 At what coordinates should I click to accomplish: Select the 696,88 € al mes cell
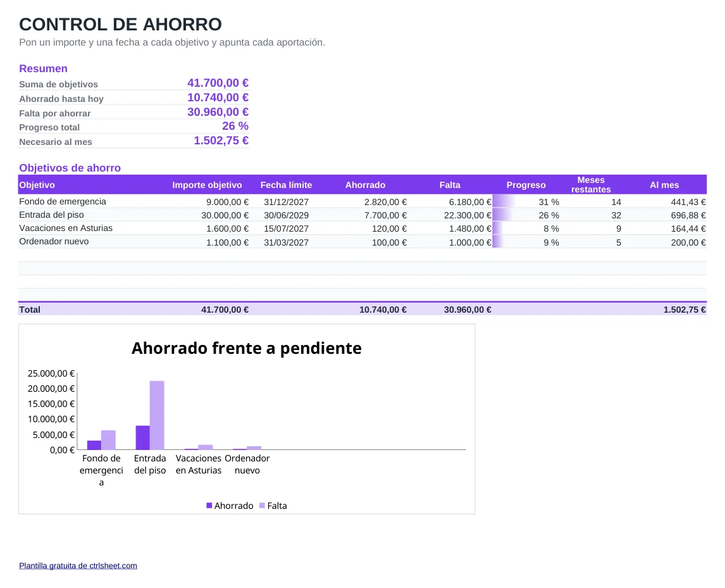point(688,216)
